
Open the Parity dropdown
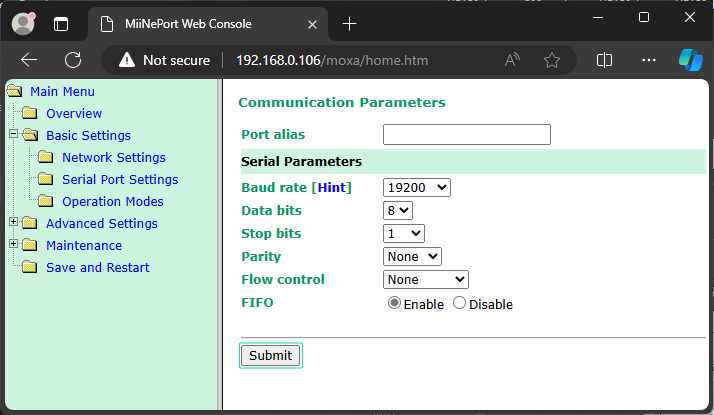point(411,256)
